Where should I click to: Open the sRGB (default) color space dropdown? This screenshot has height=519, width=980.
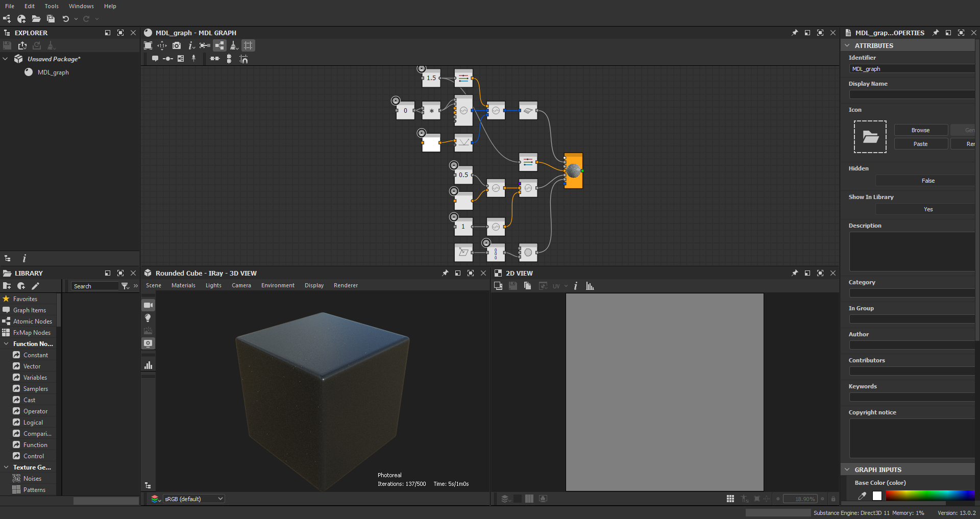click(x=193, y=499)
